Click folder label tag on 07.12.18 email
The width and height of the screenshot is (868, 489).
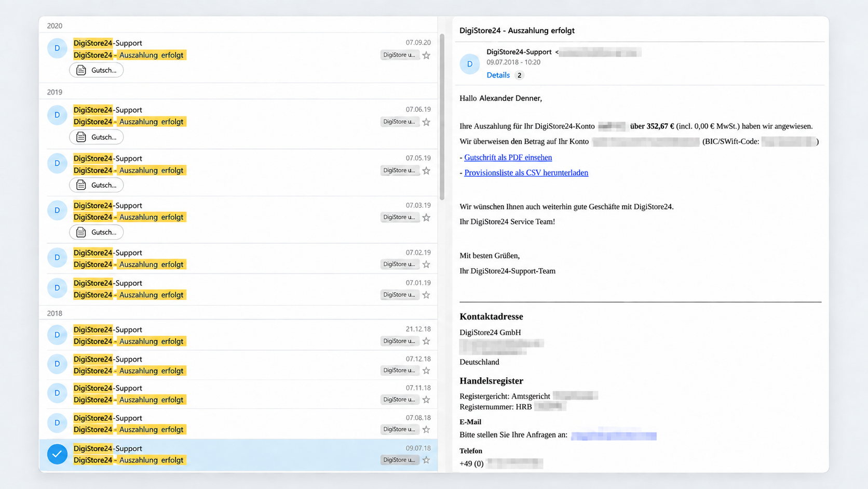click(x=400, y=371)
